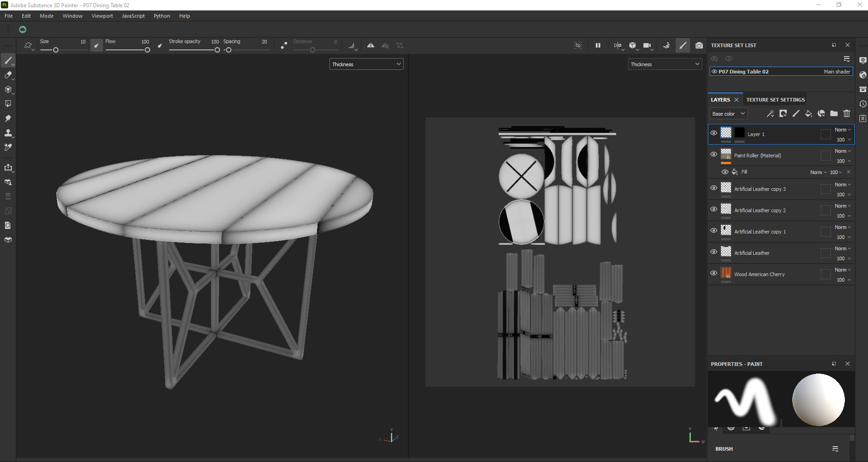Image resolution: width=868 pixels, height=462 pixels.
Task: Select the Projection tool
Action: pyautogui.click(x=8, y=89)
